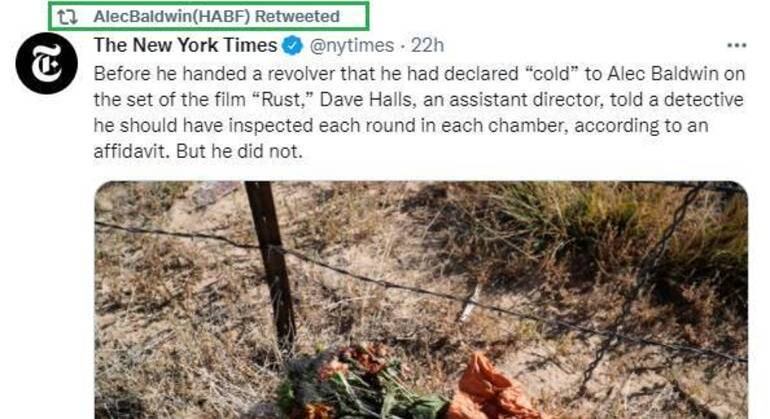The image size is (770, 419).
Task: Open the tweet via the 22h timestamp
Action: 427,45
